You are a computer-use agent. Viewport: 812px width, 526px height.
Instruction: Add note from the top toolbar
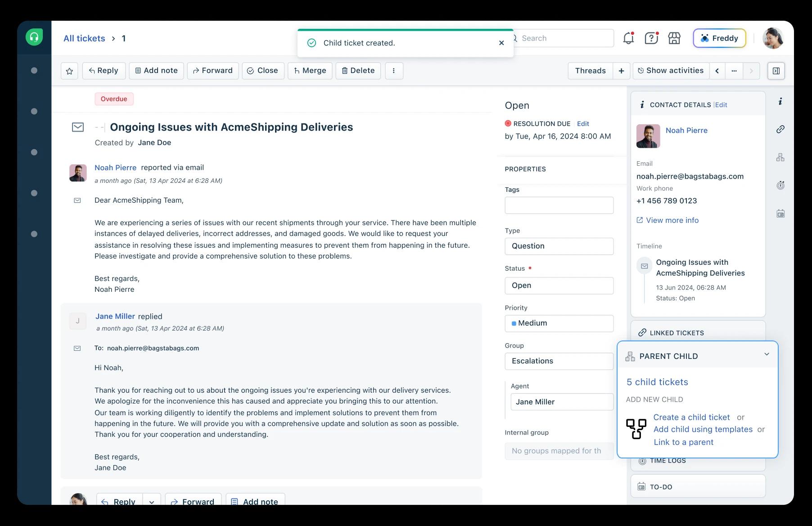click(x=156, y=71)
